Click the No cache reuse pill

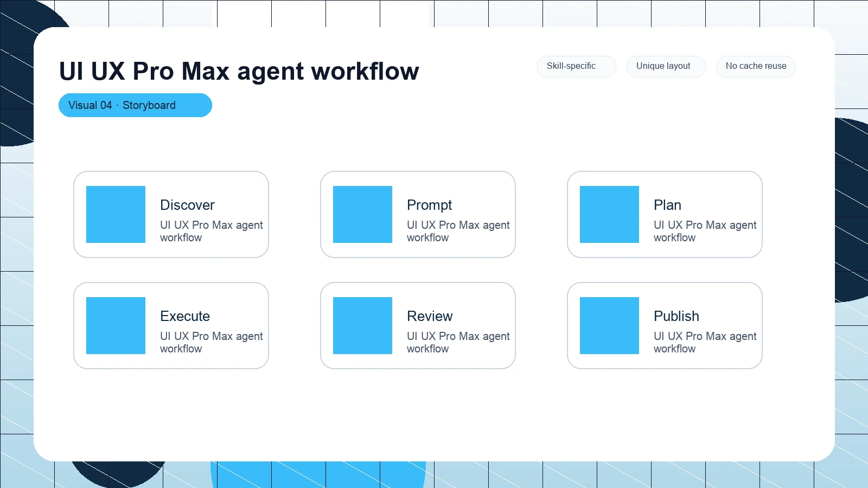(755, 66)
